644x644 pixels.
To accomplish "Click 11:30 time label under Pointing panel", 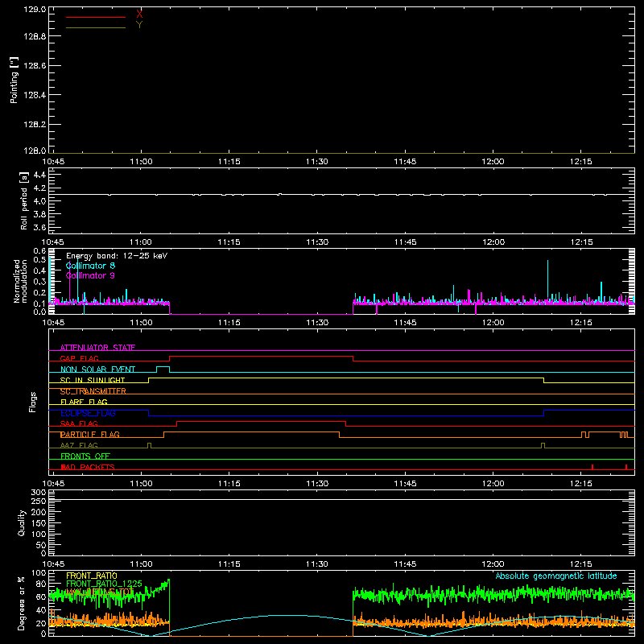I will (x=317, y=162).
